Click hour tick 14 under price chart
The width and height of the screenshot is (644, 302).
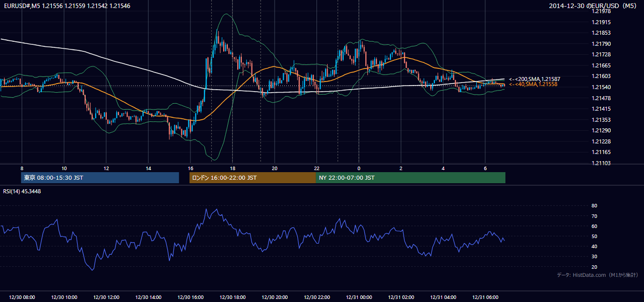coord(148,168)
